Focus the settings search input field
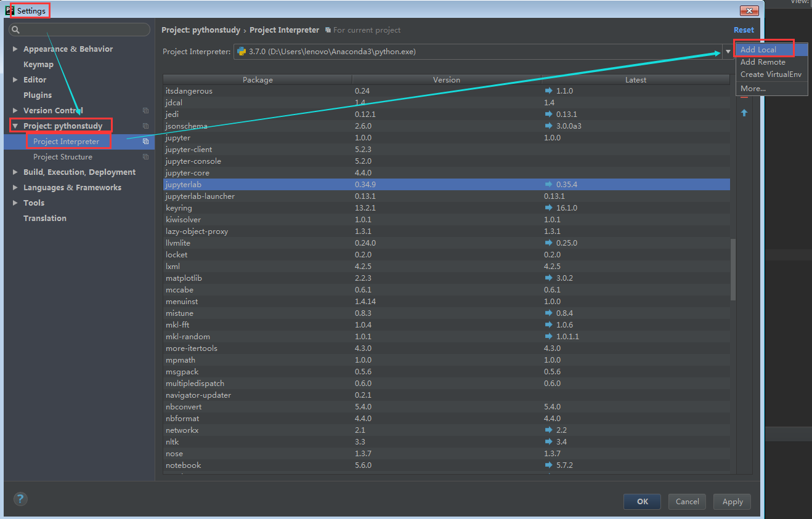The height and width of the screenshot is (519, 812). point(79,30)
